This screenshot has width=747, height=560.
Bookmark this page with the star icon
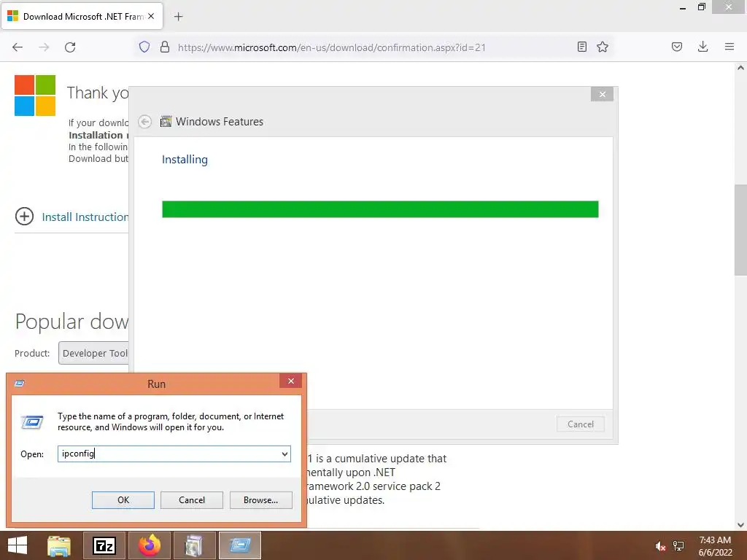[x=603, y=47]
